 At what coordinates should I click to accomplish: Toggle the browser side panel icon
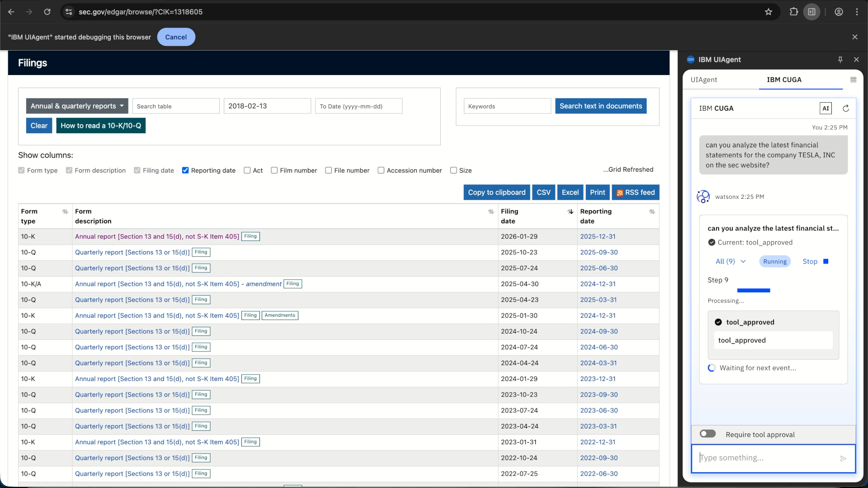click(x=812, y=12)
